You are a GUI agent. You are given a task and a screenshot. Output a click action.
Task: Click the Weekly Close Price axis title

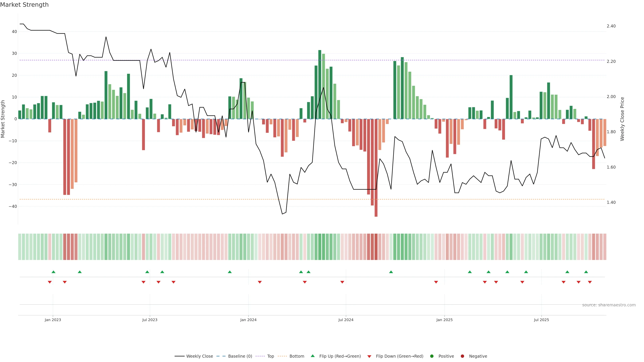(622, 119)
